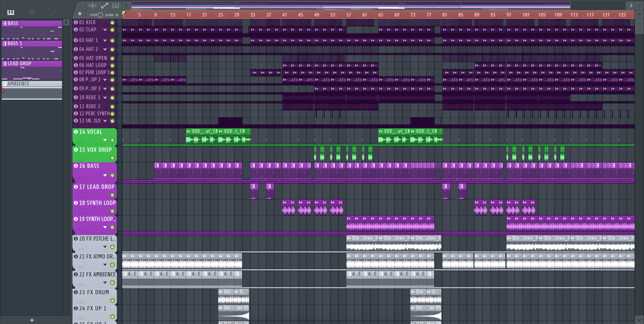Click the plus button beside the STEP option
Screen dimensions: 644x324
click(x=80, y=14)
